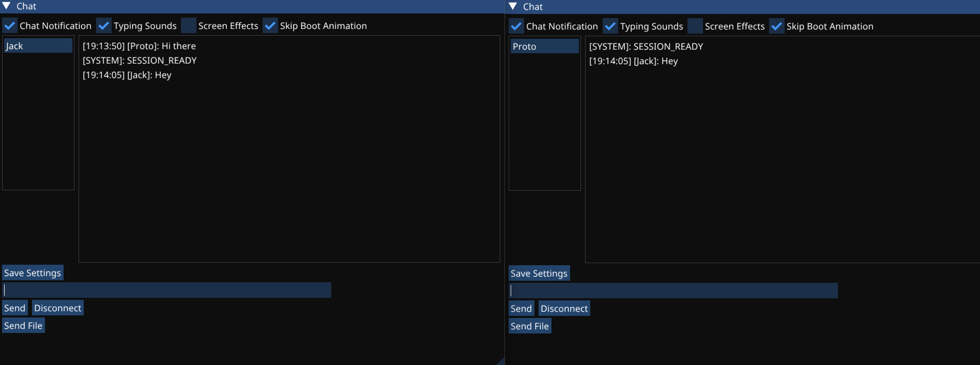Click Send File in left window

(x=23, y=326)
